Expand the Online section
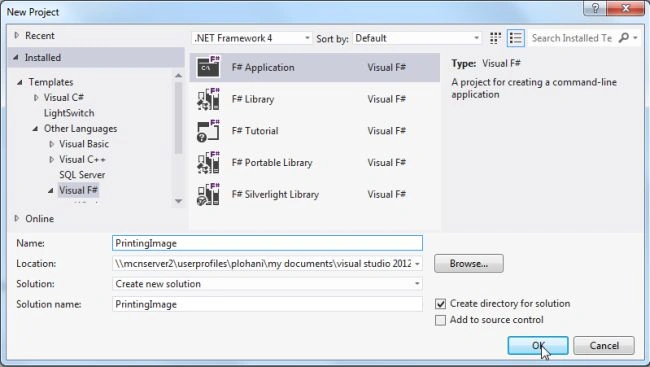Viewport: 650px width, 367px height. (17, 219)
